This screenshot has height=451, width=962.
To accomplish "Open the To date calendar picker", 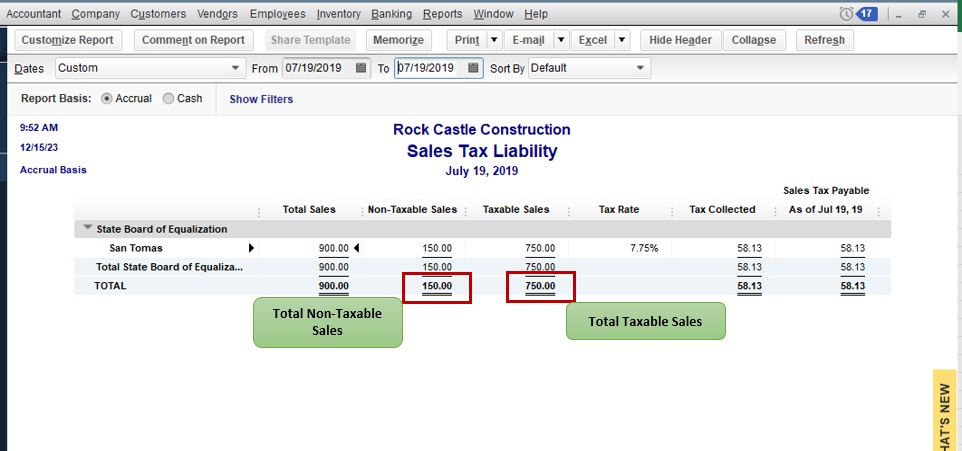I will 473,68.
